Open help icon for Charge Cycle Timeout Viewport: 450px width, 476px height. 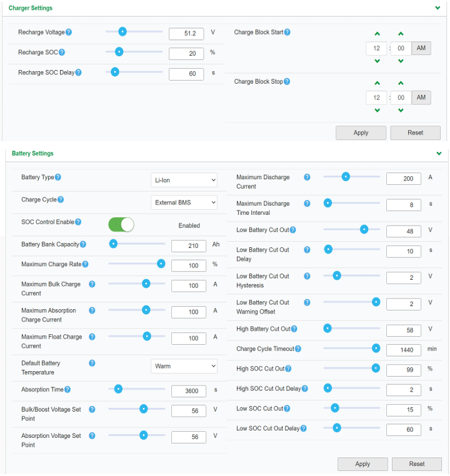click(x=298, y=349)
